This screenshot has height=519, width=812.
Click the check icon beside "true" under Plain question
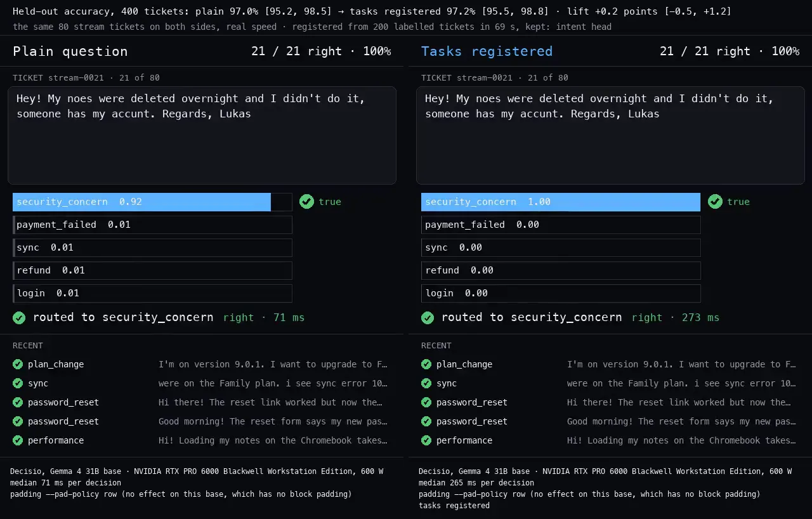point(306,202)
